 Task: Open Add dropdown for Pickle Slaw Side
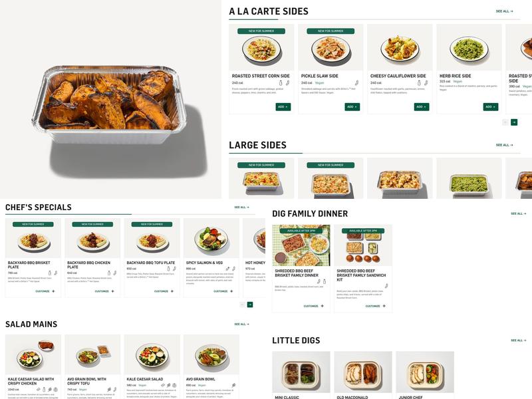[352, 107]
